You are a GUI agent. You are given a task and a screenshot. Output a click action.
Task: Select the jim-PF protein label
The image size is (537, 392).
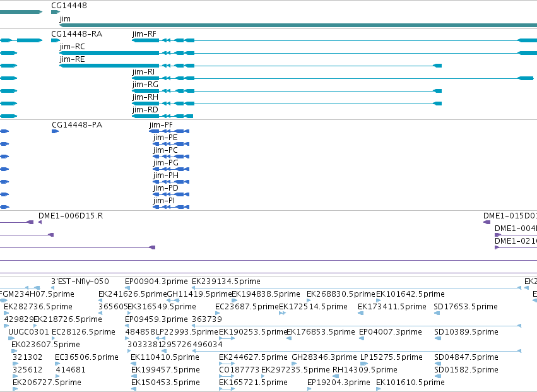(x=161, y=125)
